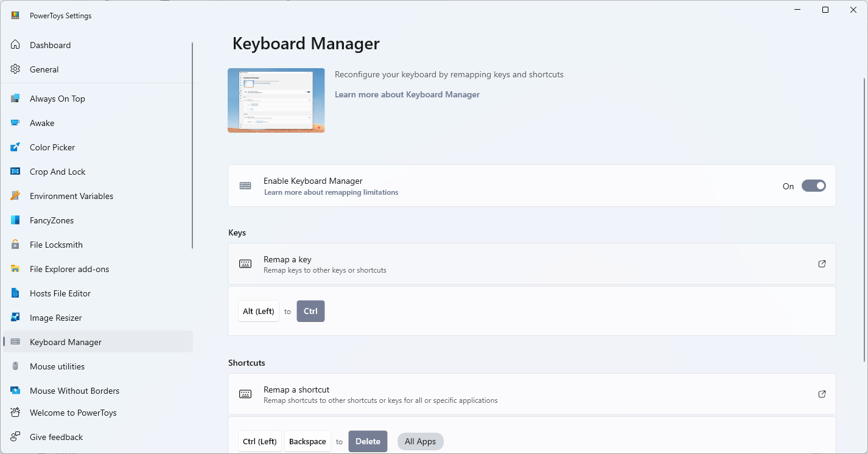Click the Remap a shortcut open-window icon

822,394
